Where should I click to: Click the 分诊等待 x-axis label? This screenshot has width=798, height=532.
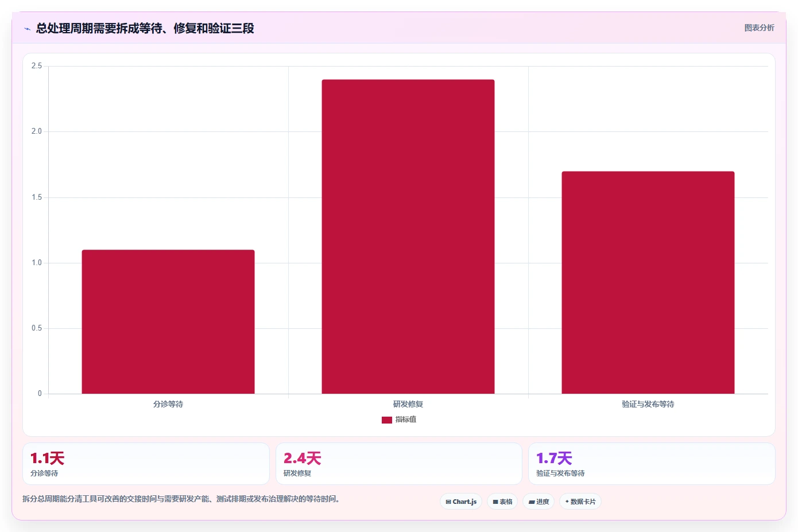click(168, 404)
